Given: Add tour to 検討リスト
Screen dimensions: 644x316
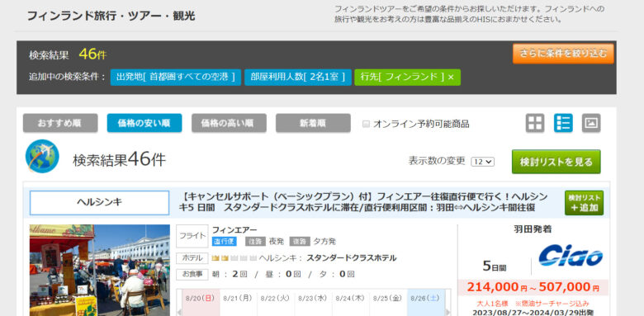Looking at the screenshot, I should tap(584, 203).
